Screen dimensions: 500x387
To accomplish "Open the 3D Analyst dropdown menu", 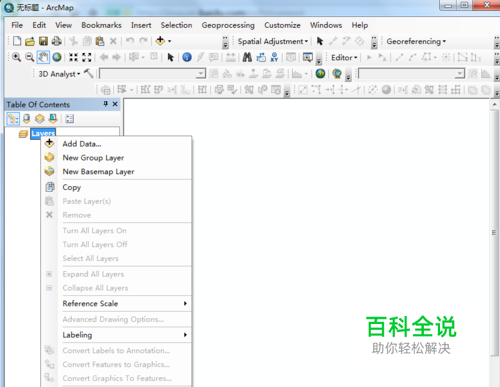I will pos(59,74).
